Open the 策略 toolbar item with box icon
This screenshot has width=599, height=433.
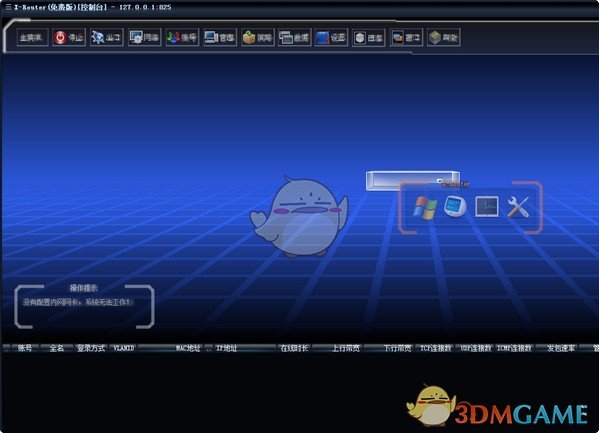pyautogui.click(x=257, y=37)
